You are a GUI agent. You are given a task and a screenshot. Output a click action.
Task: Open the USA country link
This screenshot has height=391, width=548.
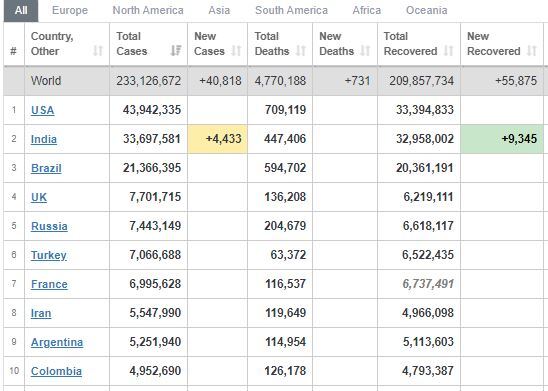[x=43, y=110]
